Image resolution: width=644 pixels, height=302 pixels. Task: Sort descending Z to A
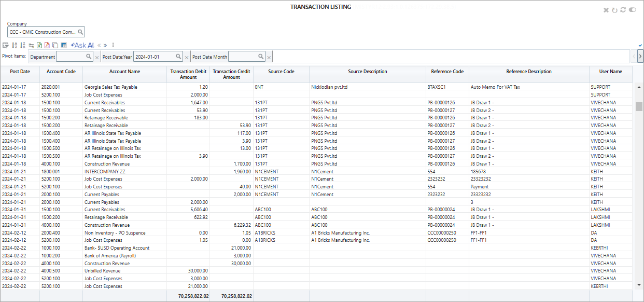click(22, 45)
